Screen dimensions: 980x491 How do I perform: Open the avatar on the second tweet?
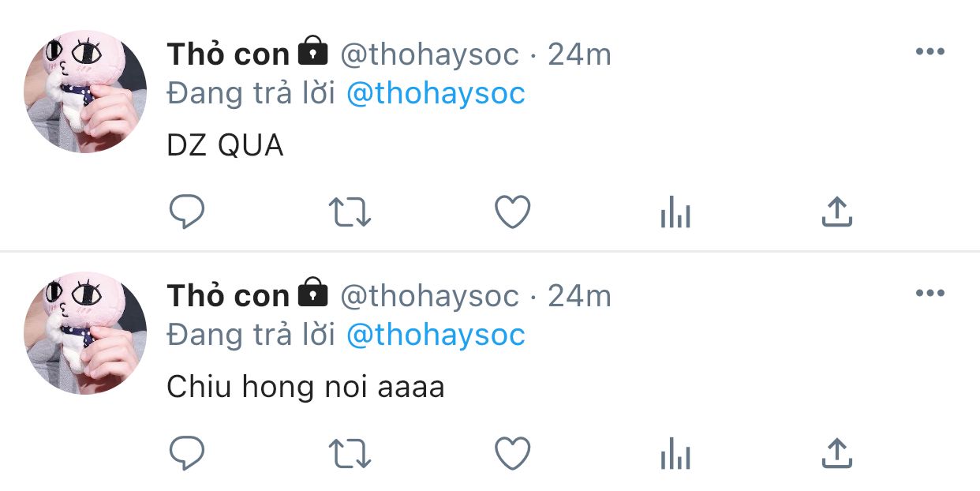click(85, 333)
